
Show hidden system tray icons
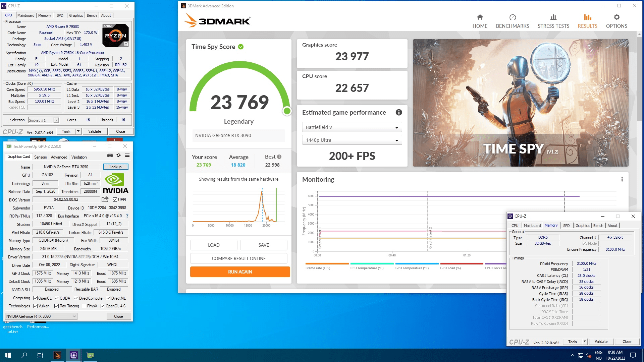[572, 355]
